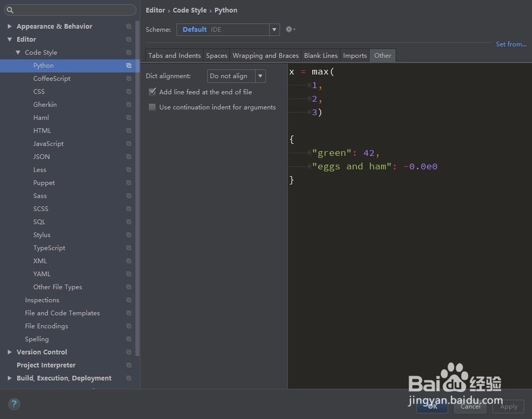
Task: Click the Set from... link
Action: tap(511, 44)
